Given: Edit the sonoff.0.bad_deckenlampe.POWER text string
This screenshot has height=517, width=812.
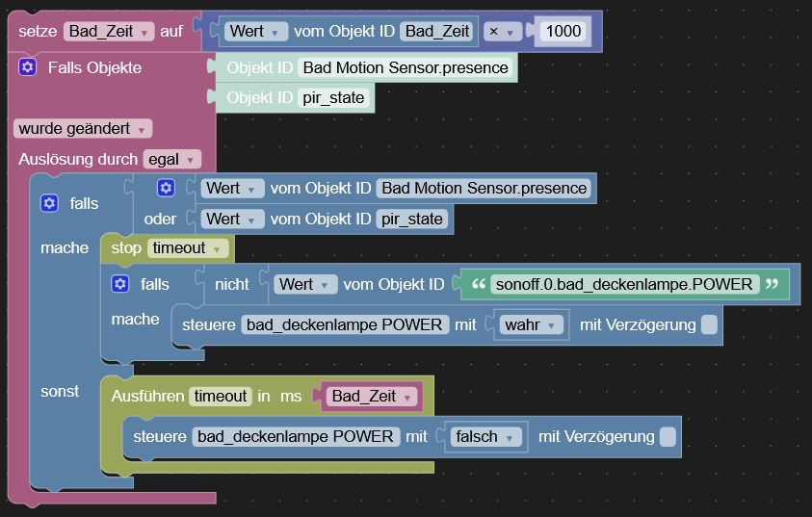Looking at the screenshot, I should pyautogui.click(x=624, y=284).
